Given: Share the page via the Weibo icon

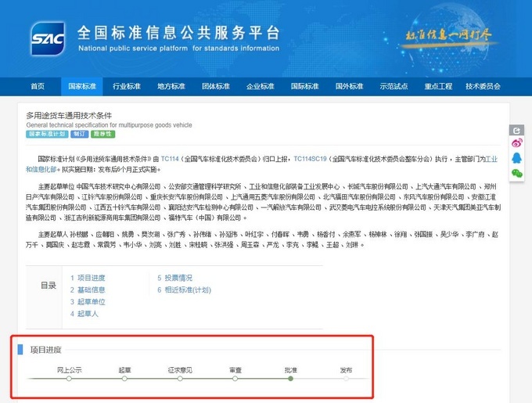Looking at the screenshot, I should 516,143.
